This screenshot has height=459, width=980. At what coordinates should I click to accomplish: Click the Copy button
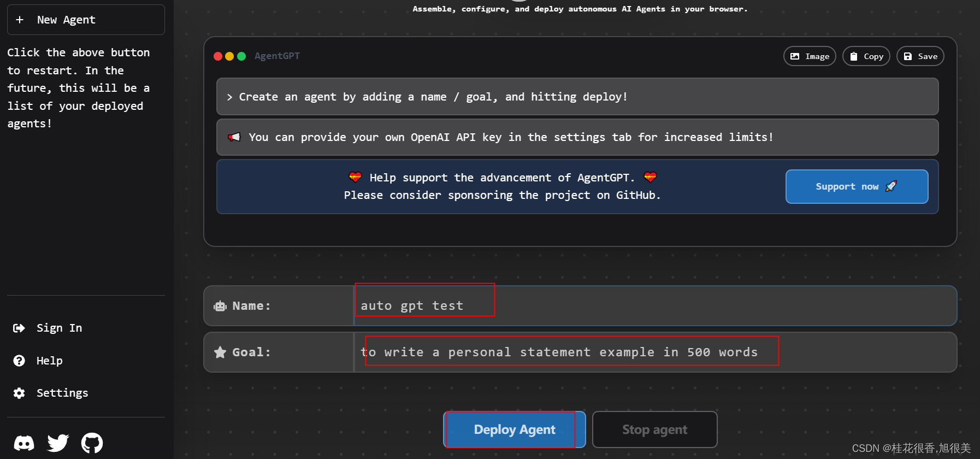[866, 56]
